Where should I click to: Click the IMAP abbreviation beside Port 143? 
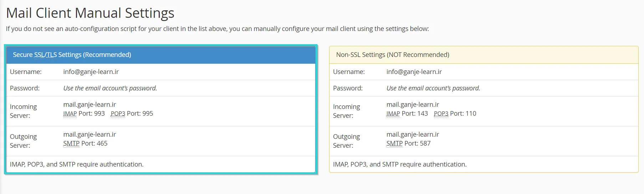pos(393,114)
